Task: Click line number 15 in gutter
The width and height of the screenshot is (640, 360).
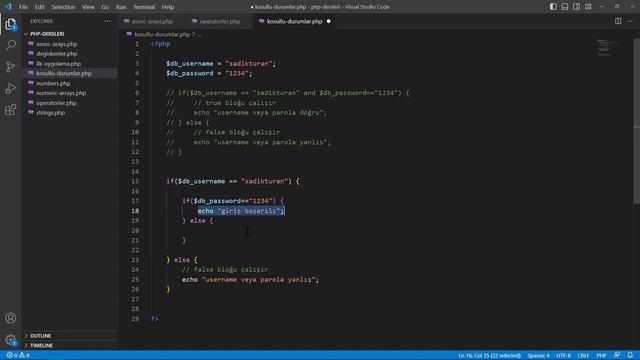Action: pyautogui.click(x=135, y=181)
